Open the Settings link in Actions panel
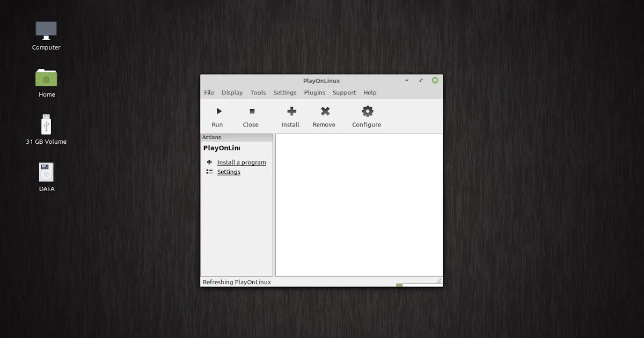Screen dimensions: 644x338 [229, 172]
